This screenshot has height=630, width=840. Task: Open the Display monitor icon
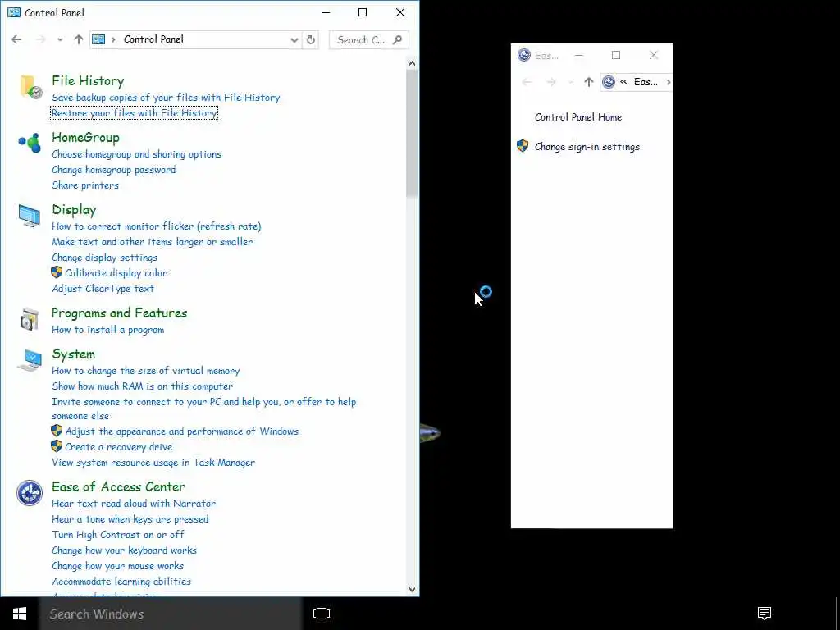pyautogui.click(x=29, y=216)
